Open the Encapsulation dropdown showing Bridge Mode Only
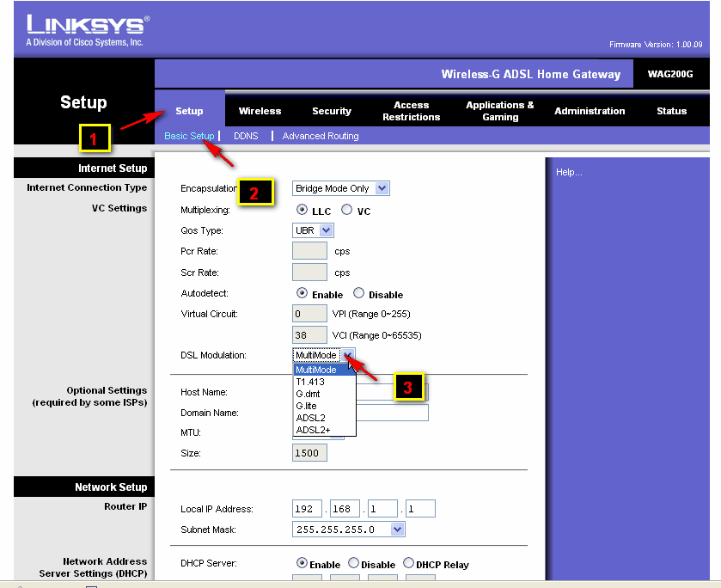The width and height of the screenshot is (721, 588). pos(340,188)
